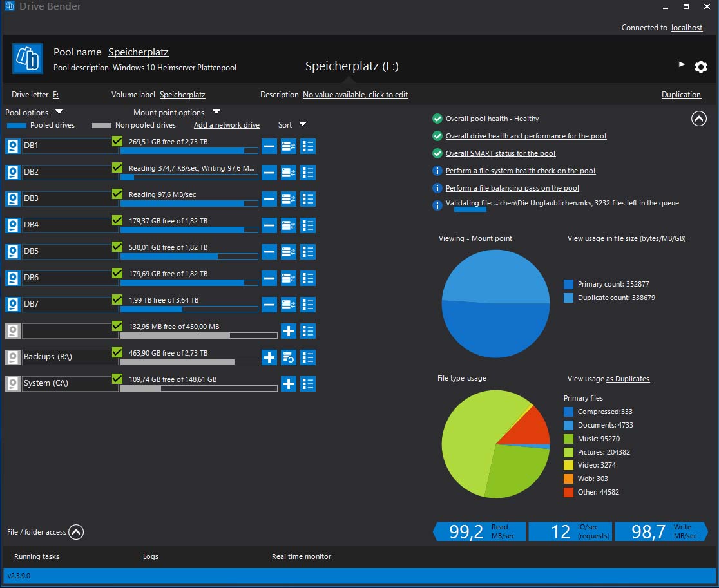Click Other legend color swatch

(568, 492)
